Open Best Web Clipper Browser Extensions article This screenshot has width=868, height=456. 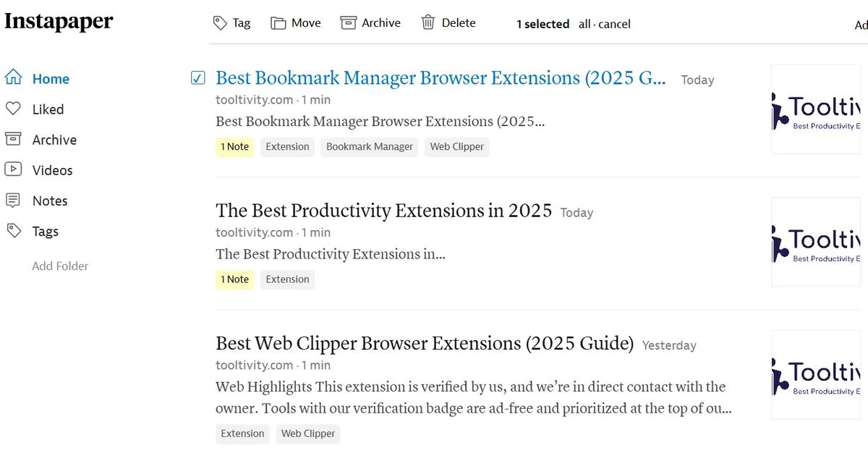(425, 343)
